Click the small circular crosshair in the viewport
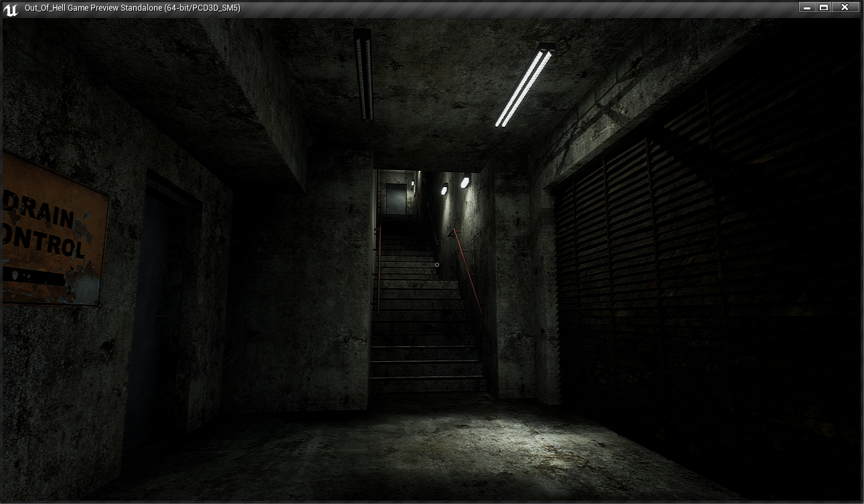Viewport: 864px width, 504px height. coord(437,265)
